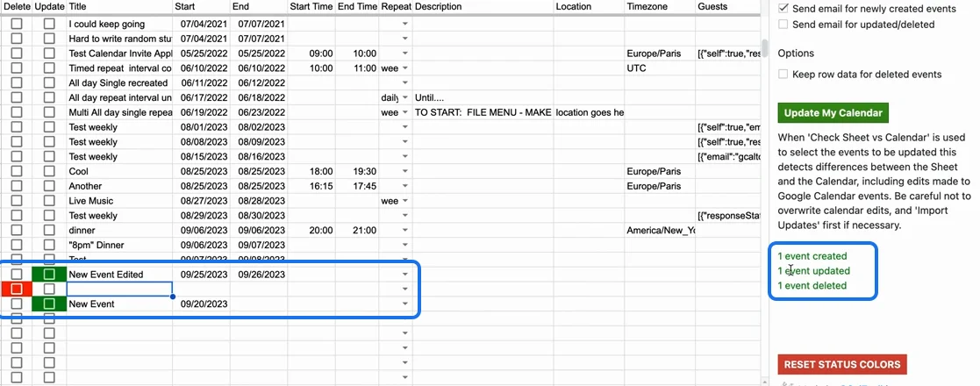Select 'Hard to write random stu' title cell
980x386 pixels.
119,39
